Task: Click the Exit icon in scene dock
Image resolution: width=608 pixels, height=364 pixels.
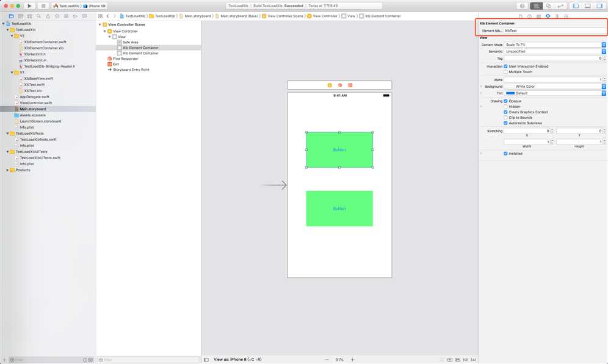Action: [350, 85]
